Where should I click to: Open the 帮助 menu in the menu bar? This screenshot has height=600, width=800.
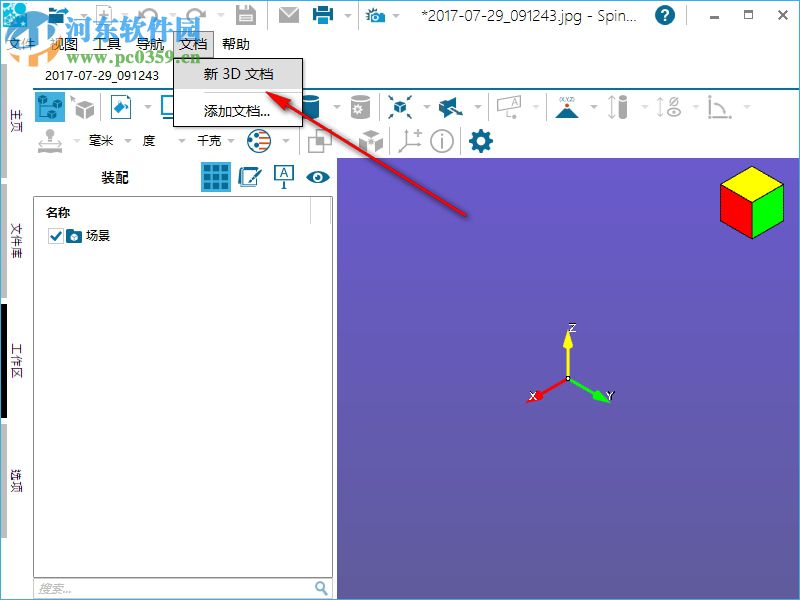(237, 44)
